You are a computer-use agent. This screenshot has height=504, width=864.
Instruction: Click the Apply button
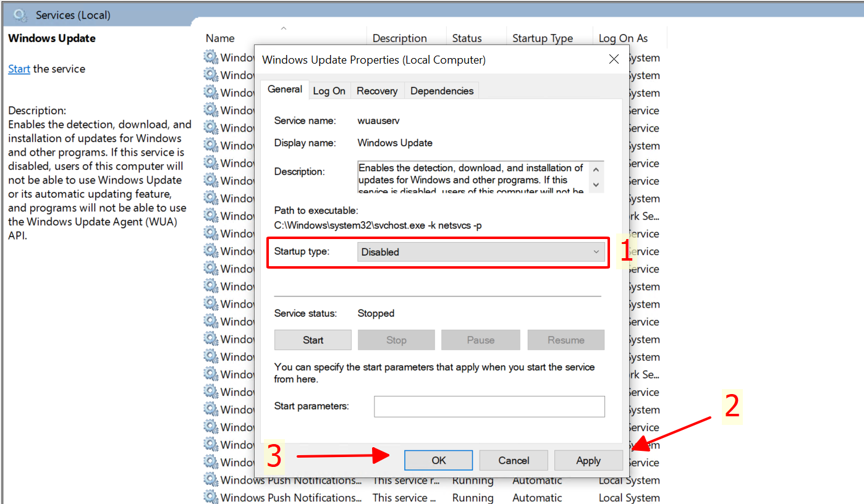click(588, 460)
